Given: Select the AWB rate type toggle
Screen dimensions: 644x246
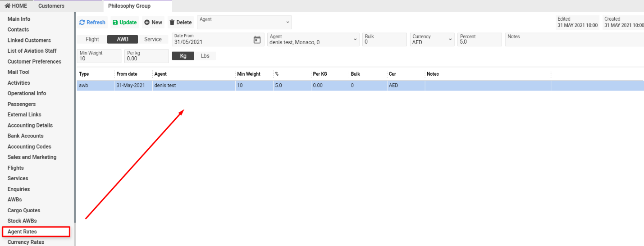Looking at the screenshot, I should click(123, 39).
